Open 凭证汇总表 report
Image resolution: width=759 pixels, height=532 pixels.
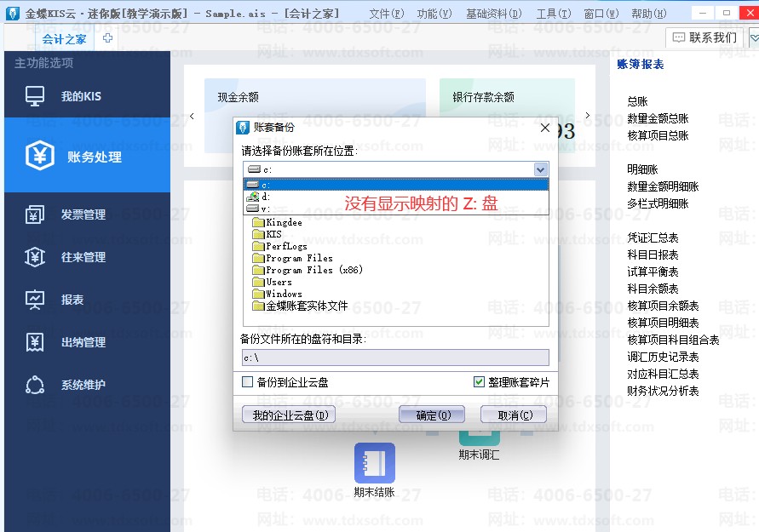click(653, 238)
